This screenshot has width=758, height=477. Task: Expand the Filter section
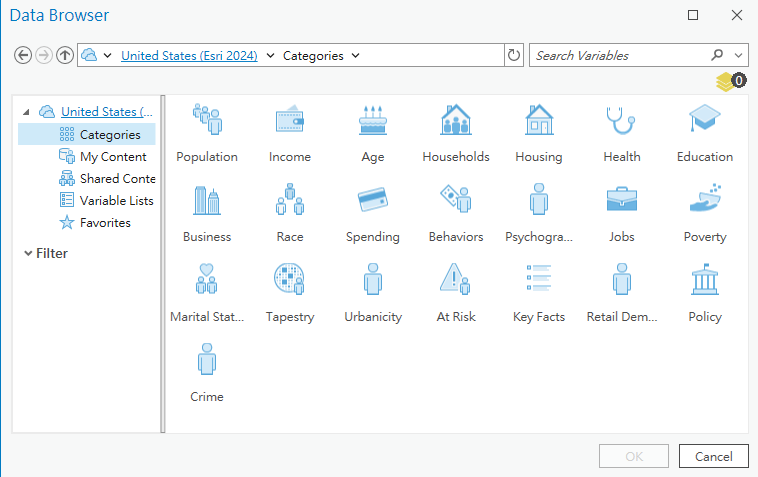click(x=28, y=254)
